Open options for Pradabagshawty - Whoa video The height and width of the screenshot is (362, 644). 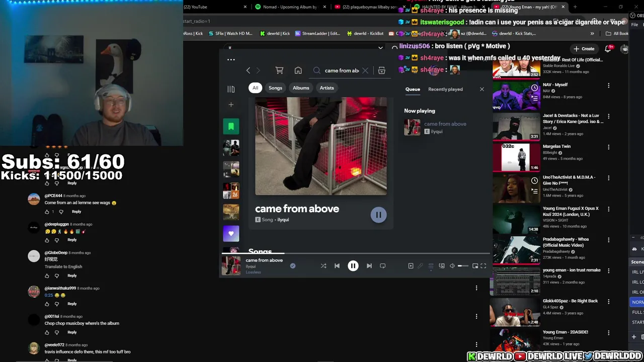click(609, 240)
